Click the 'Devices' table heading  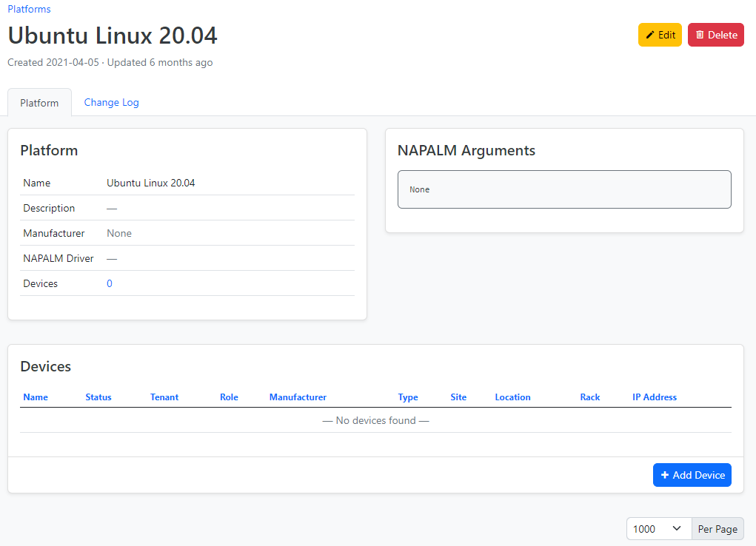(46, 366)
